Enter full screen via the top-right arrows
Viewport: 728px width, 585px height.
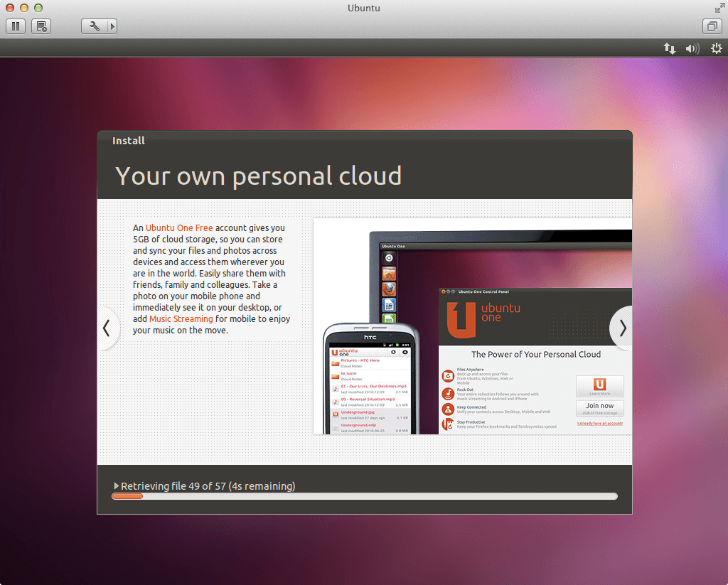(719, 8)
